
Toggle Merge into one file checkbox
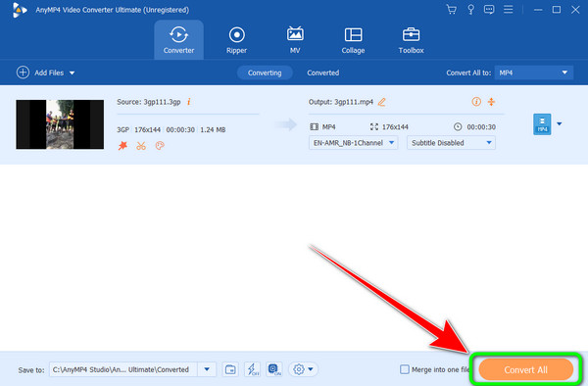404,369
